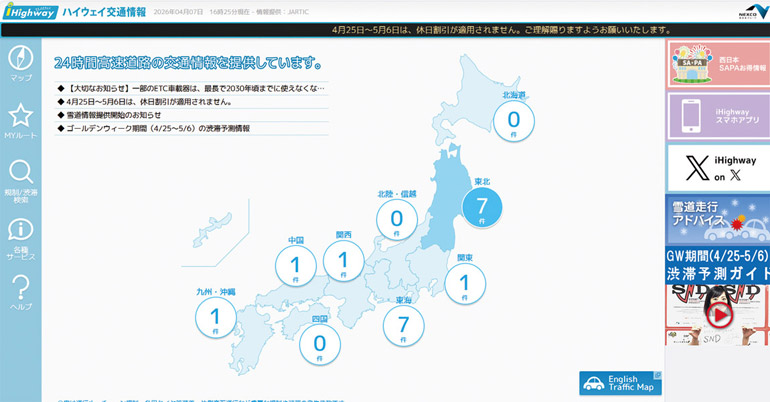The height and width of the screenshot is (402, 770).
Task: Click the play button on the SDNSD banner
Action: click(717, 314)
